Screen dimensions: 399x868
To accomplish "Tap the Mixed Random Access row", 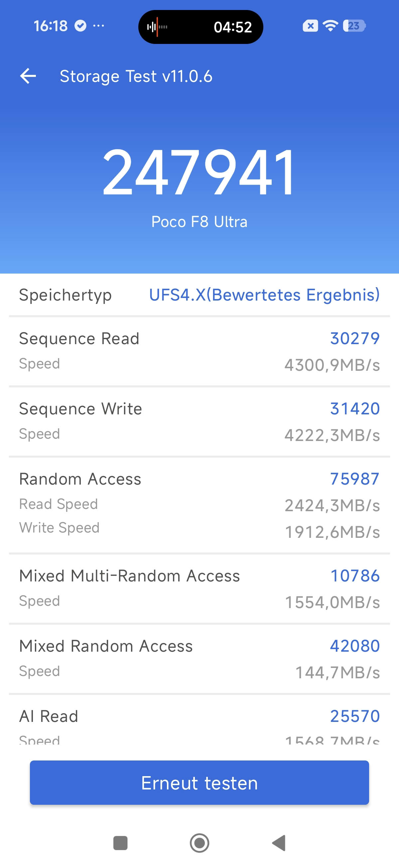I will (199, 658).
